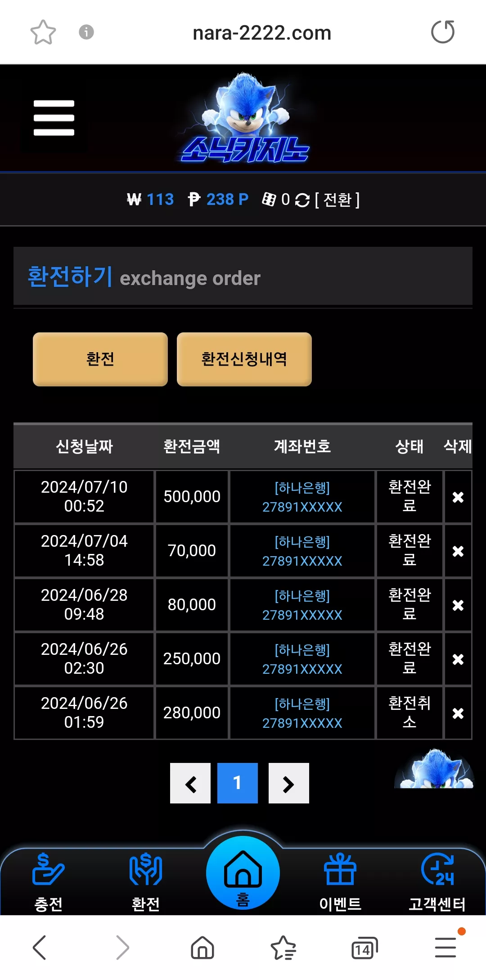Screen dimensions: 486x980
Task: Go to next page arrow
Action: [289, 783]
